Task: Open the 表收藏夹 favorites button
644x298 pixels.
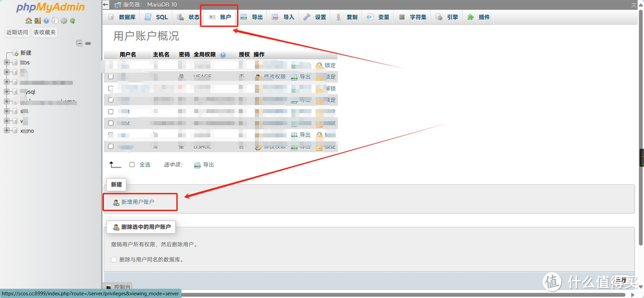Action: point(45,32)
